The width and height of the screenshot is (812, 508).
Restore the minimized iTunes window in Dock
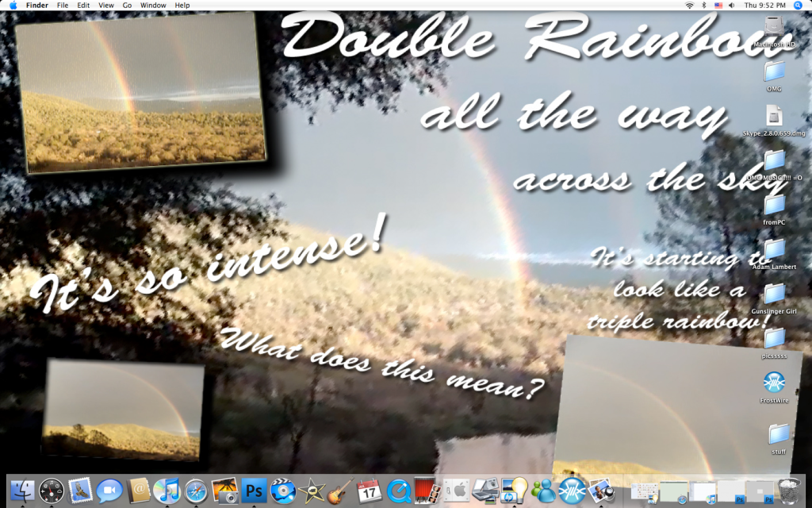703,492
